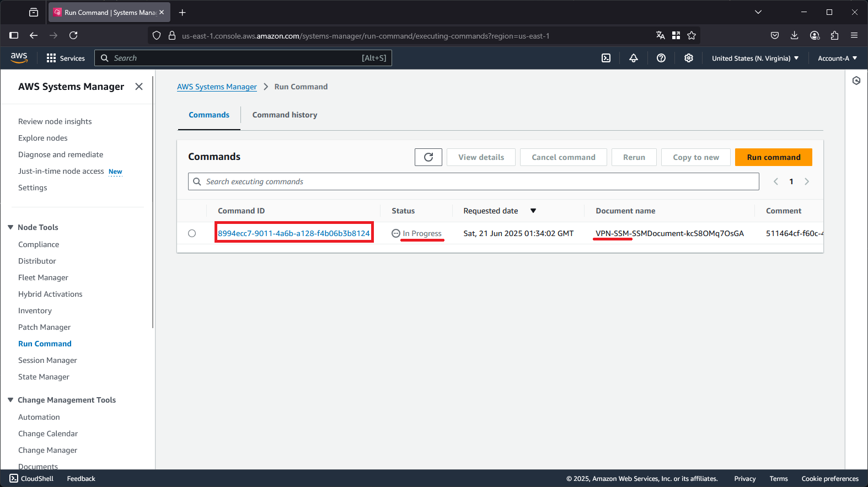This screenshot has width=868, height=487.
Task: Open Compliance in the sidebar
Action: pyautogui.click(x=39, y=244)
